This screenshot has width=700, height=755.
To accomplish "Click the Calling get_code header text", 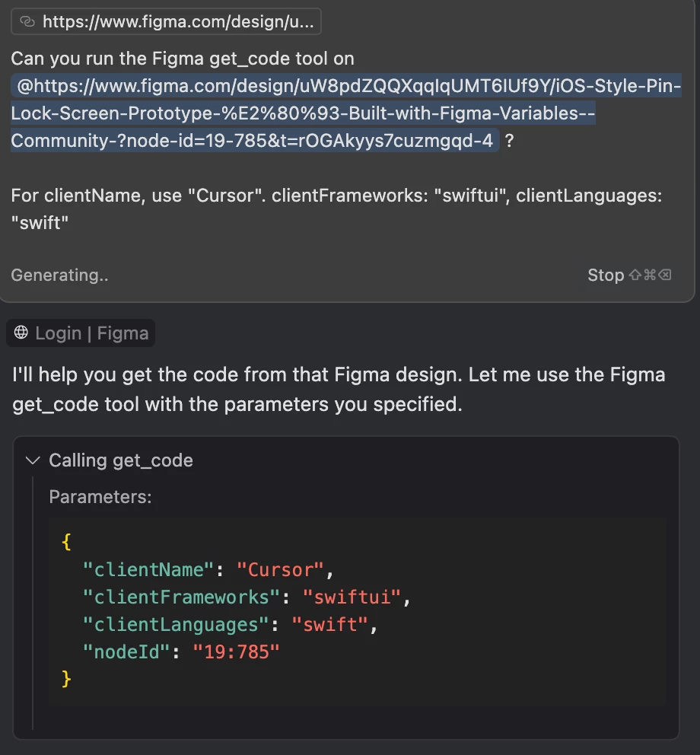I will coord(121,460).
